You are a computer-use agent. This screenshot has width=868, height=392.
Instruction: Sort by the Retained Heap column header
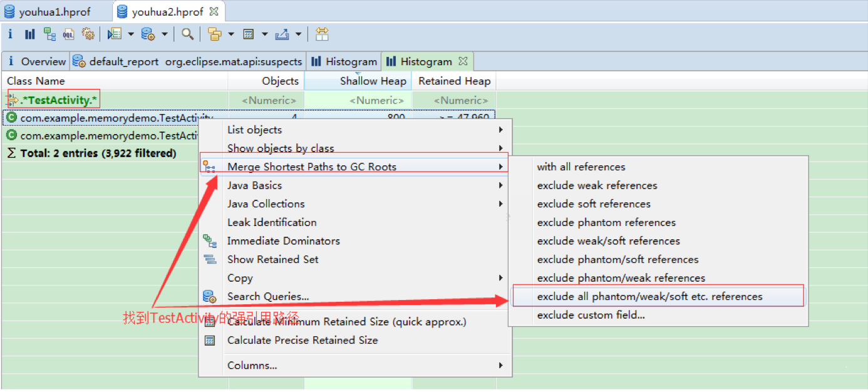tap(454, 81)
